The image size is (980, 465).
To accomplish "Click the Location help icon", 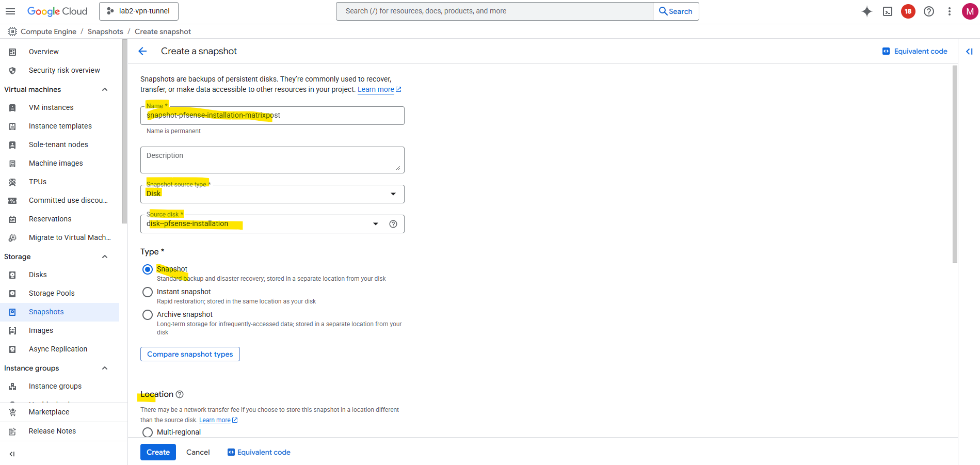I will 180,394.
